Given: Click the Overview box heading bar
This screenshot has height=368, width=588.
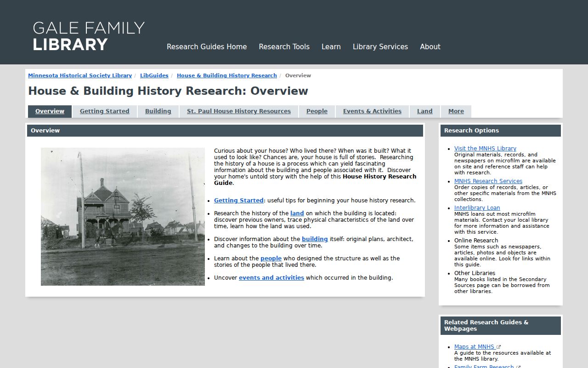Looking at the screenshot, I should pos(225,131).
